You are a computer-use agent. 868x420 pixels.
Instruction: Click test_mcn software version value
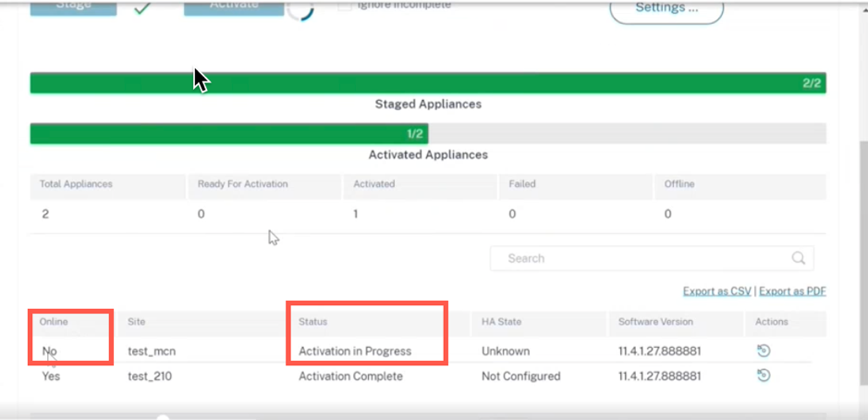pyautogui.click(x=660, y=352)
